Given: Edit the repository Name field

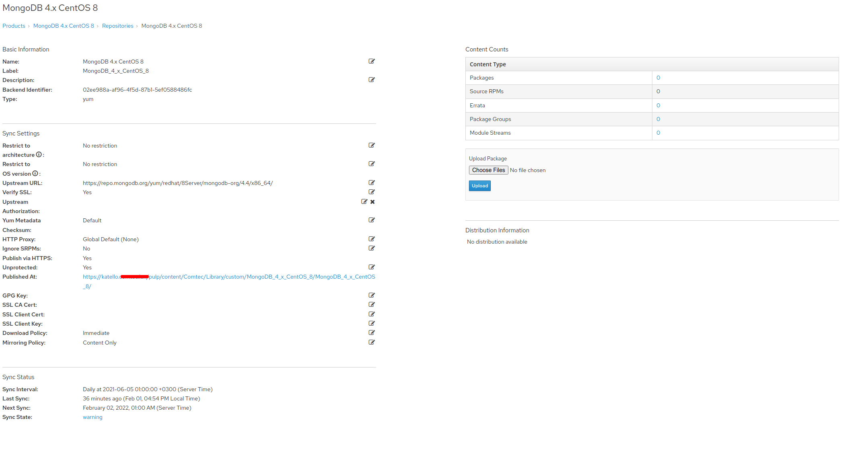Looking at the screenshot, I should click(372, 61).
